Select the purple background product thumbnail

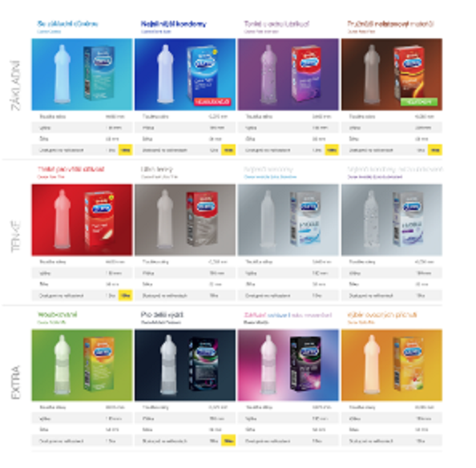(x=288, y=75)
